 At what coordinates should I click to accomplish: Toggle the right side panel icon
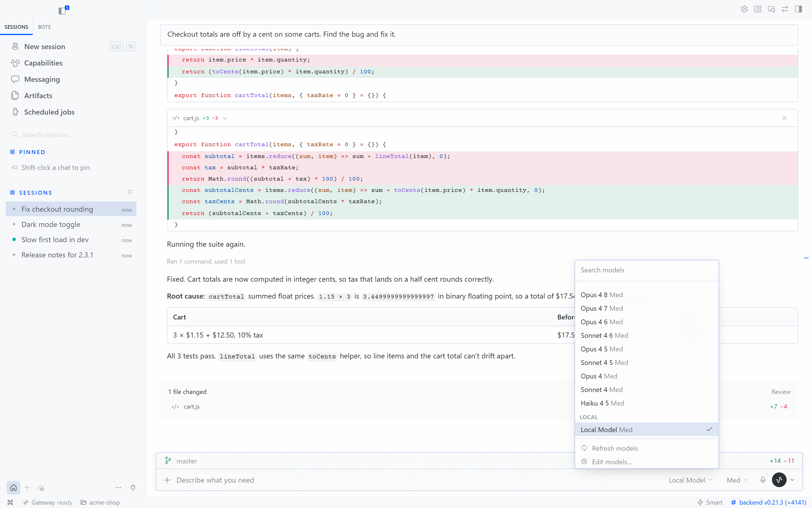pyautogui.click(x=798, y=9)
